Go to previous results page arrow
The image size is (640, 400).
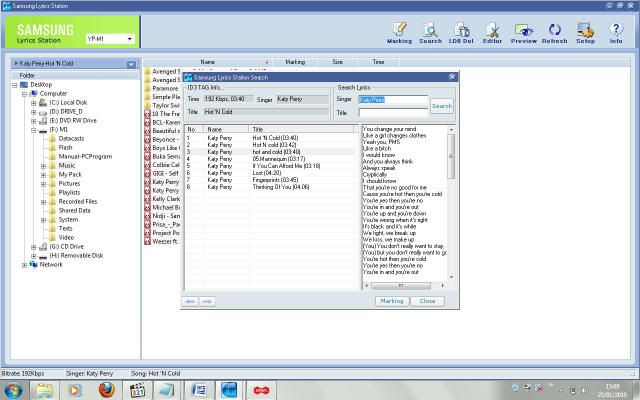(190, 302)
